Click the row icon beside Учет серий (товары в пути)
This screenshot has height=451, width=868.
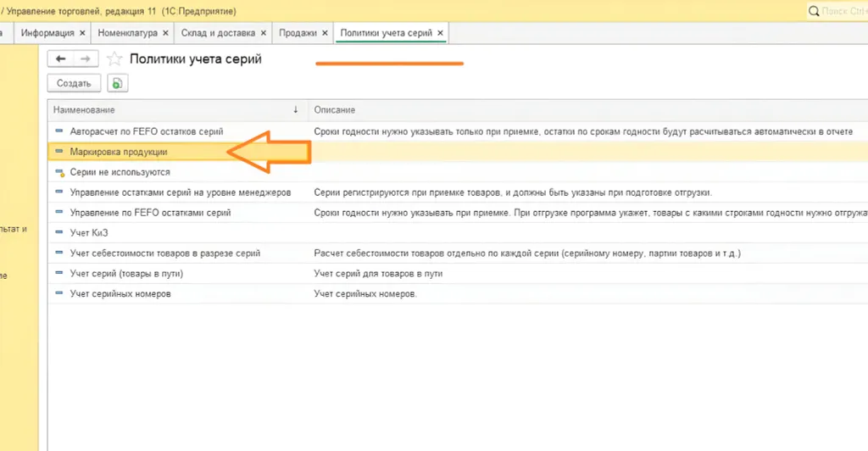[x=59, y=273]
